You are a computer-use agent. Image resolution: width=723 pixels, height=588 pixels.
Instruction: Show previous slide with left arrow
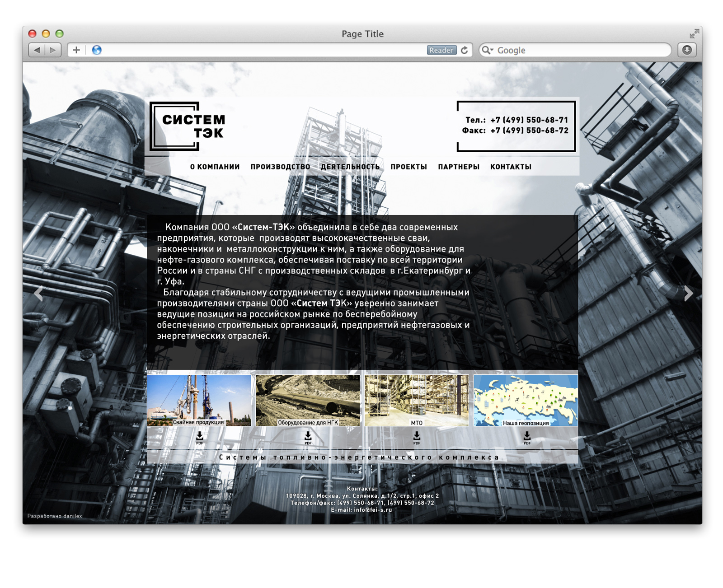(38, 294)
